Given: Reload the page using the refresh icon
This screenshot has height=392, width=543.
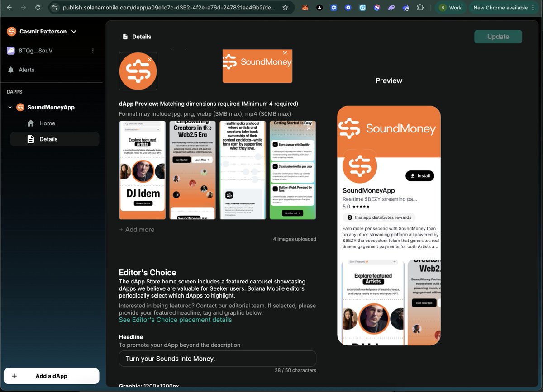Looking at the screenshot, I should [x=38, y=8].
